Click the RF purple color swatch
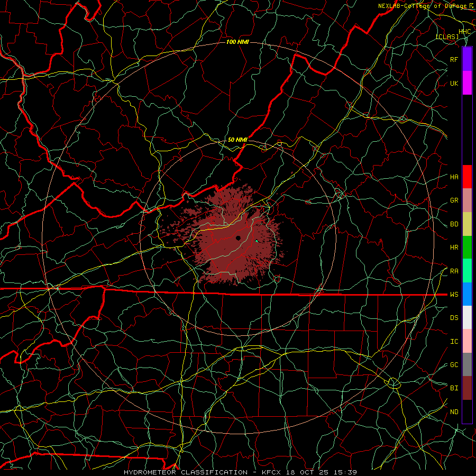Viewport: 476px width, 476px height. click(x=467, y=59)
